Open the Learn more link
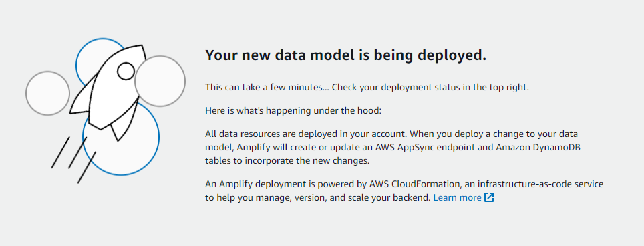644x246 pixels. tap(457, 198)
